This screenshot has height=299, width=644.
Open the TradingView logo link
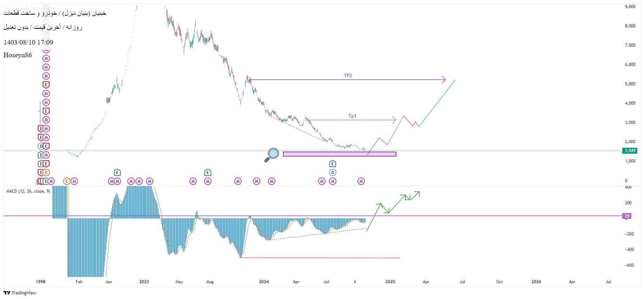(x=20, y=293)
